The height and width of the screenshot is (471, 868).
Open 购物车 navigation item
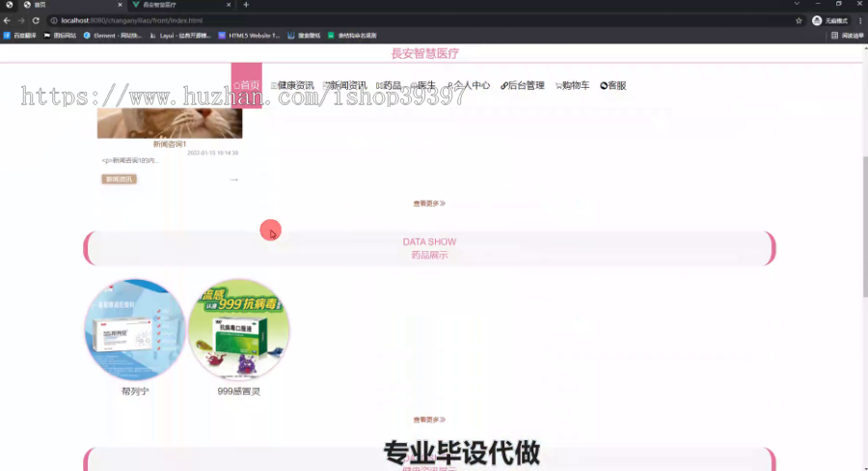(572, 85)
